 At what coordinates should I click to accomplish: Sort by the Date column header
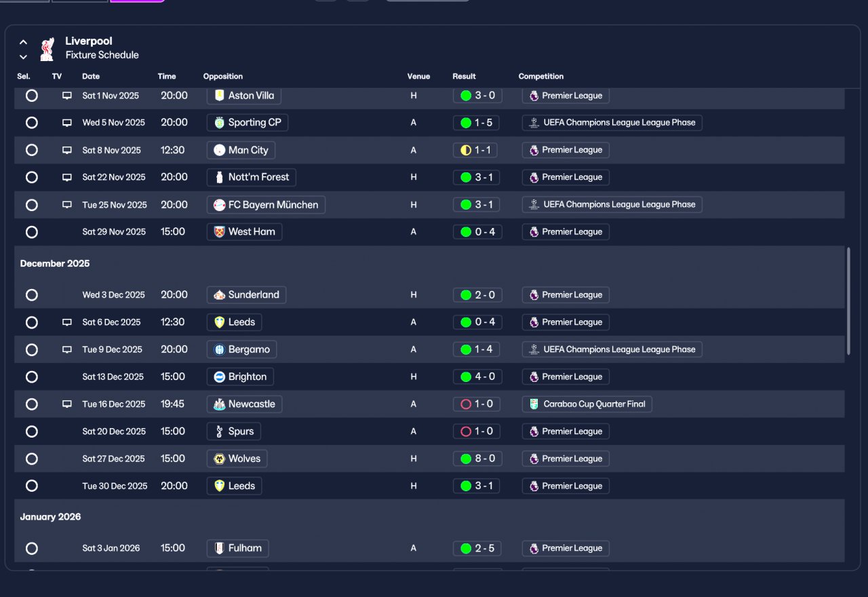tap(91, 76)
